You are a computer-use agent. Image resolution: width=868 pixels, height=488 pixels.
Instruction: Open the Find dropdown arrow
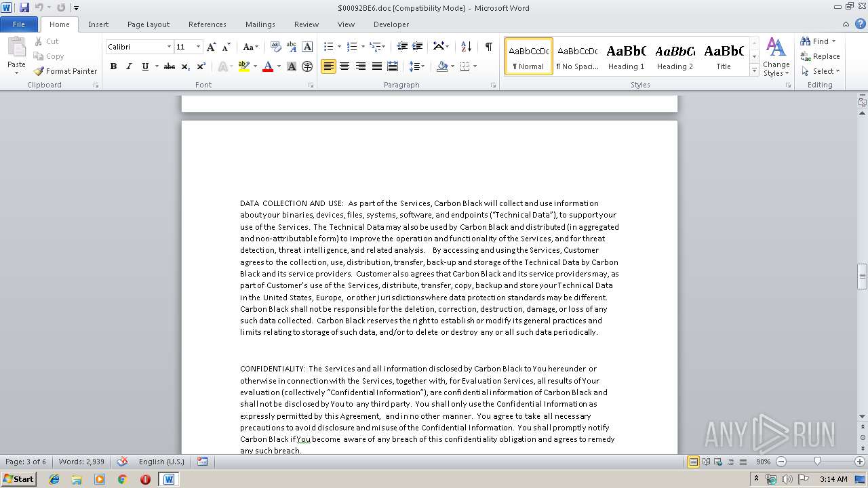coord(833,41)
